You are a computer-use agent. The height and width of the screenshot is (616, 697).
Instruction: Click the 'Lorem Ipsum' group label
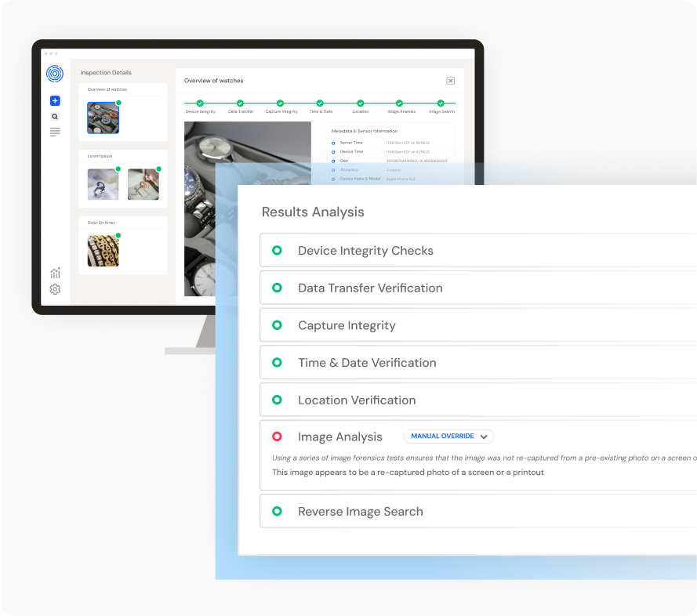click(x=100, y=156)
